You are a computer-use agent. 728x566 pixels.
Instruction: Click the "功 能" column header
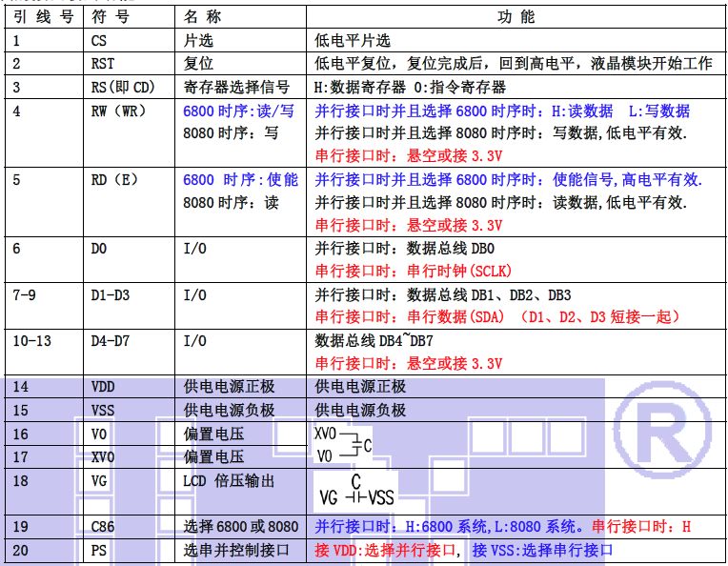click(516, 18)
